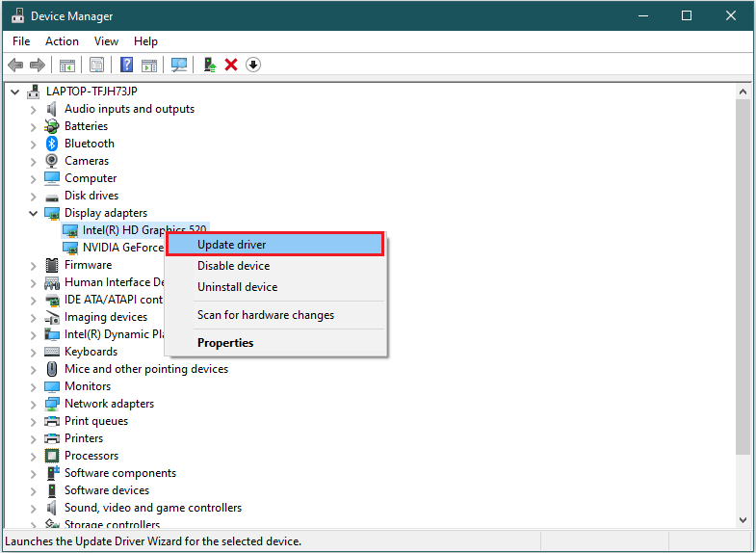Select the IDE ATA/ATAPI controllers category
The width and height of the screenshot is (756, 553).
[114, 300]
